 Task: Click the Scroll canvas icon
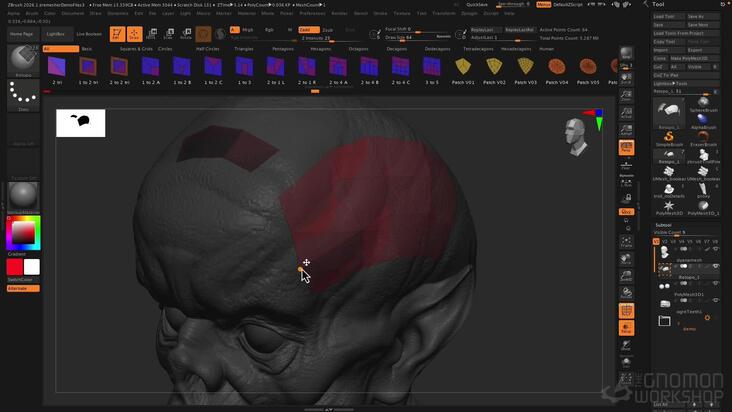[x=626, y=78]
